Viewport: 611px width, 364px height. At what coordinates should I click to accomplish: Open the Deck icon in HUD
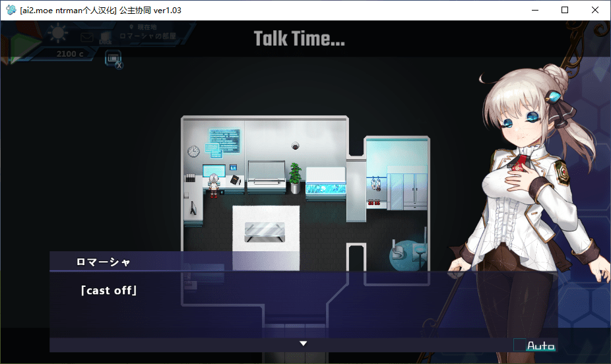[x=105, y=39]
